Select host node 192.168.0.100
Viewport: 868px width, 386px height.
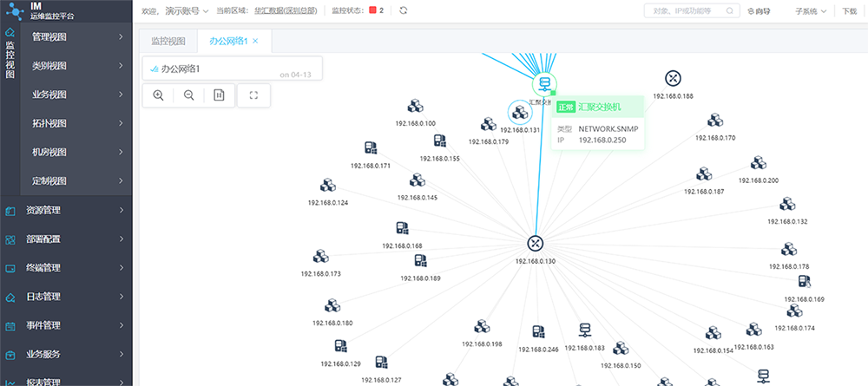pyautogui.click(x=416, y=107)
